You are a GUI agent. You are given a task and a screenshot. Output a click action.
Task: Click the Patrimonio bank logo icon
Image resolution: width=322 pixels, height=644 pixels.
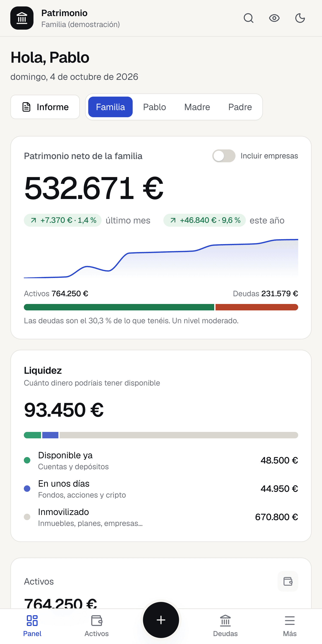tap(22, 18)
